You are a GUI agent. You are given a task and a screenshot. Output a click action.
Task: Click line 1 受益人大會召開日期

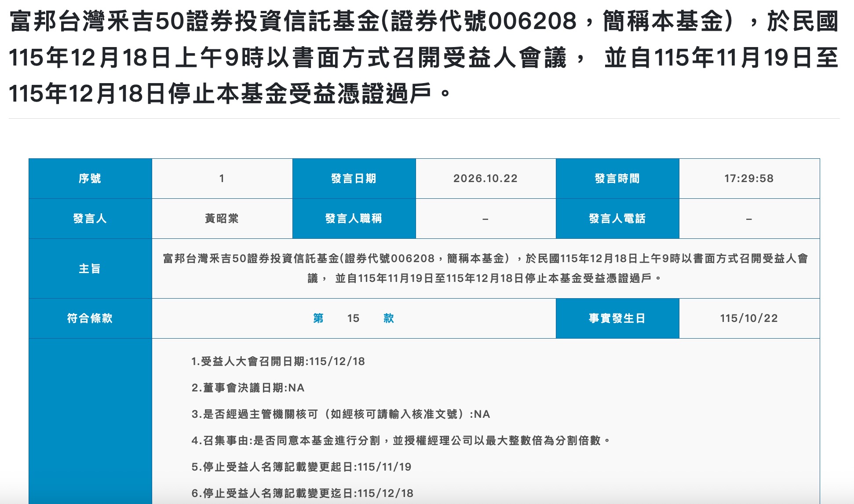coord(278,362)
